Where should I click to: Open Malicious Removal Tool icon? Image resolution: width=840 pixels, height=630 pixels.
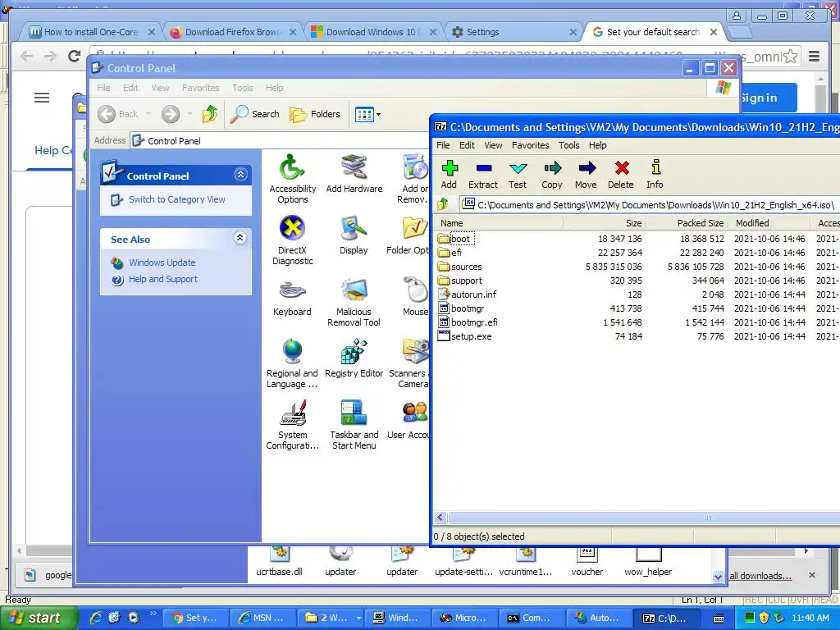tap(354, 302)
